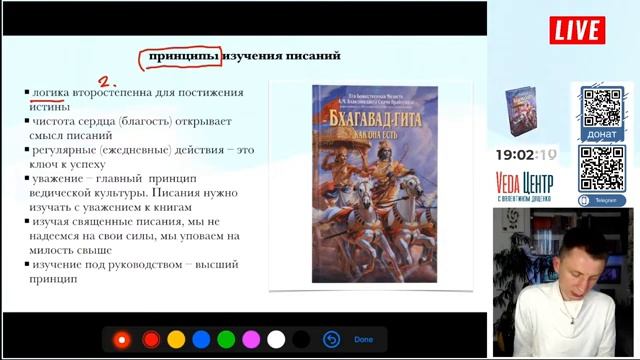Click the 19:02:19 clock display

pos(527,155)
